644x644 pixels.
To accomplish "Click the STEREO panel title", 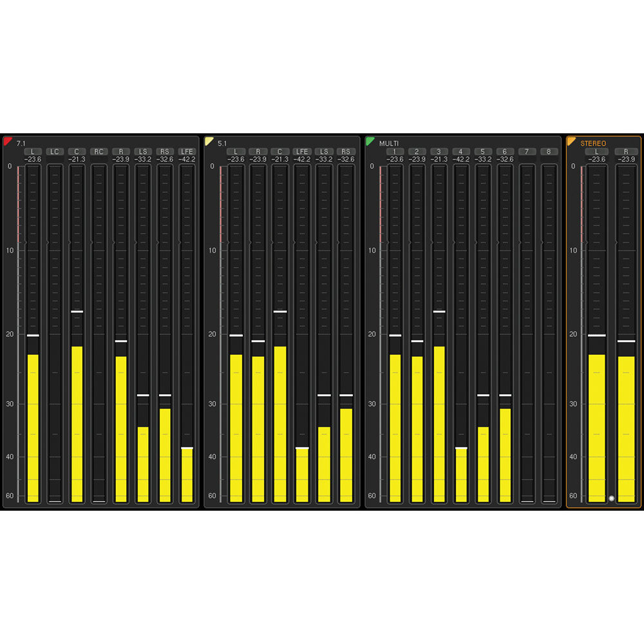I will tap(593, 143).
